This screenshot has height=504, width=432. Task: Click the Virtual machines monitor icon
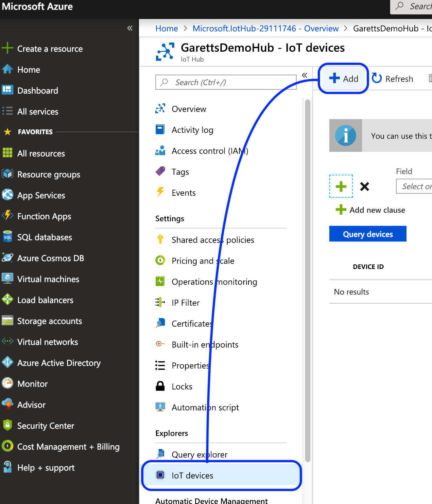pyautogui.click(x=7, y=279)
